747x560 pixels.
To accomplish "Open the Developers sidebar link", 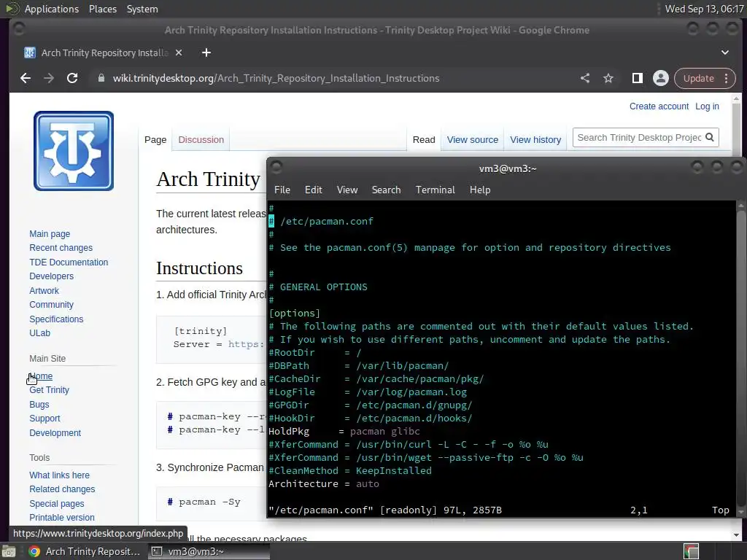I will (x=52, y=276).
